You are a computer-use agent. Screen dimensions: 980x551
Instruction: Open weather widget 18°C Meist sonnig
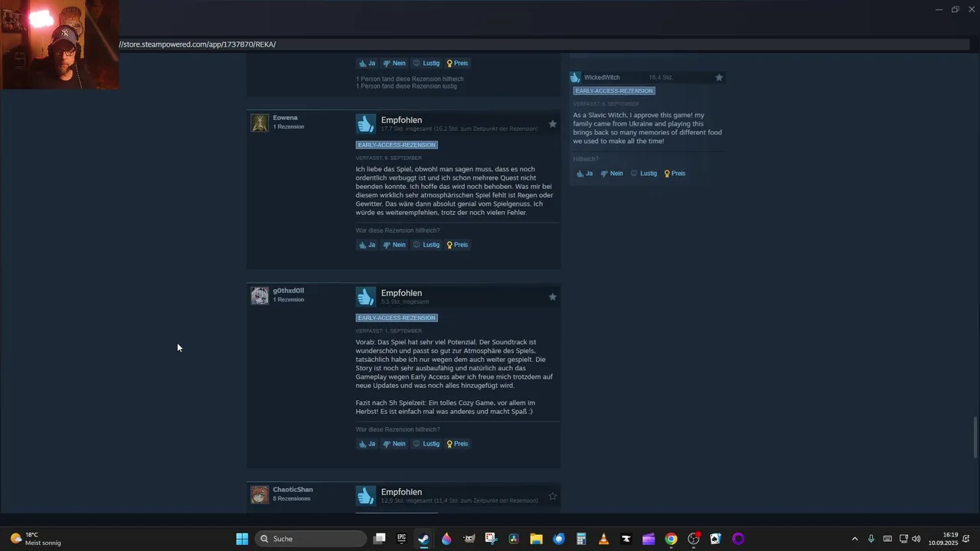pyautogui.click(x=35, y=539)
